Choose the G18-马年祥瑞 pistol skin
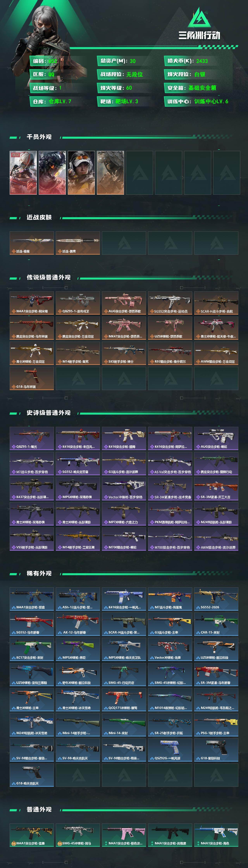This screenshot has width=248, height=868. coord(32,378)
